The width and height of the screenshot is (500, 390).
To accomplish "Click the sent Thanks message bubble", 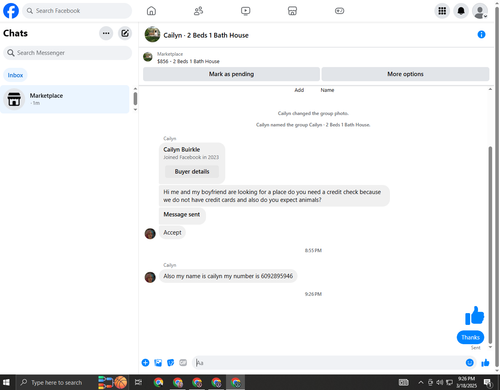I will [470, 337].
